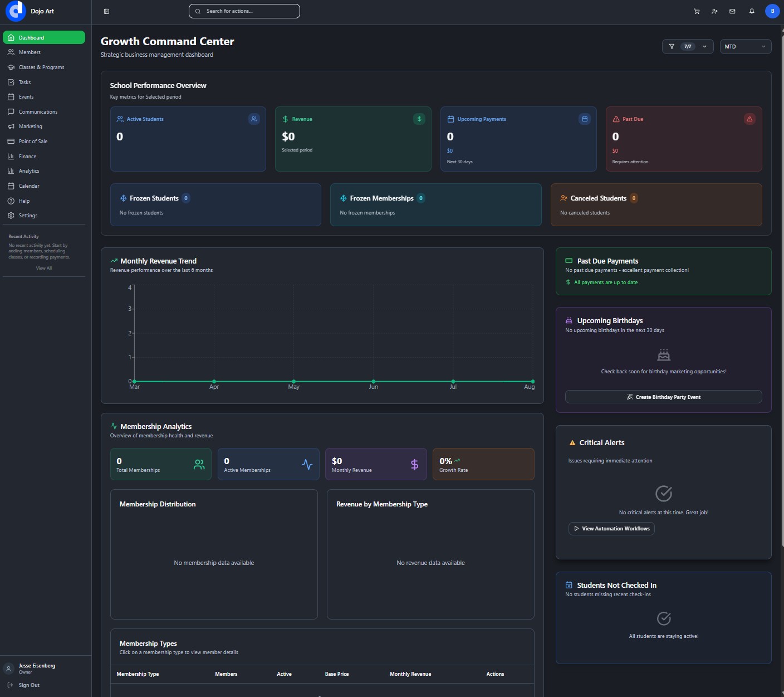
Task: Click the Monthly Revenue Trend arrow icon
Action: (x=114, y=261)
